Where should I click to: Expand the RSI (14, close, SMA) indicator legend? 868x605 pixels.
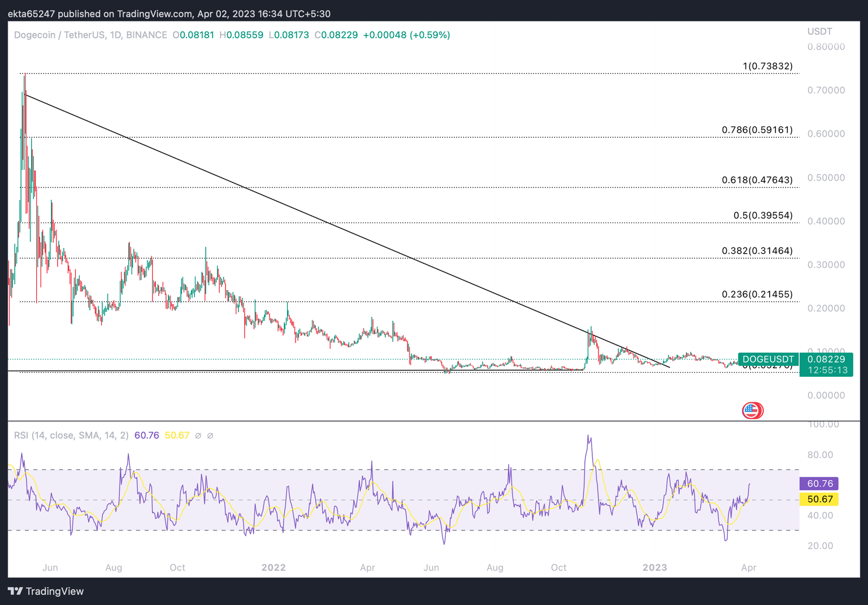point(71,436)
